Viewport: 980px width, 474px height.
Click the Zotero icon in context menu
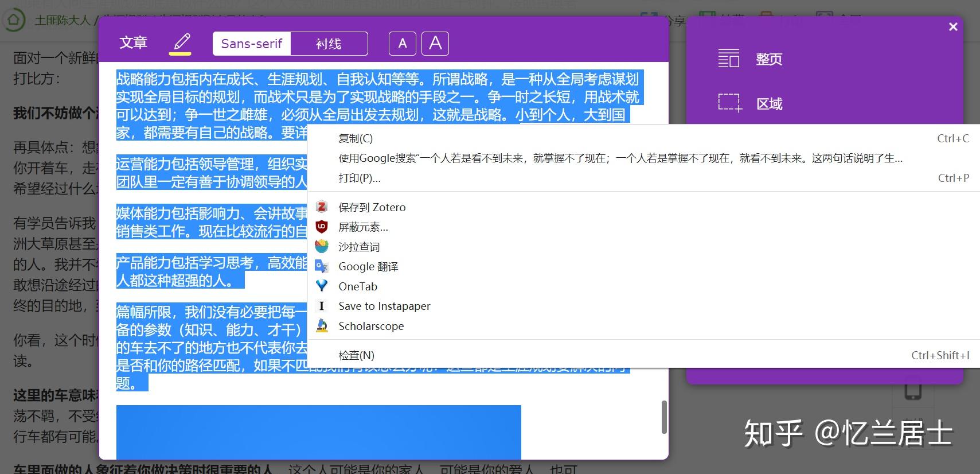point(322,207)
